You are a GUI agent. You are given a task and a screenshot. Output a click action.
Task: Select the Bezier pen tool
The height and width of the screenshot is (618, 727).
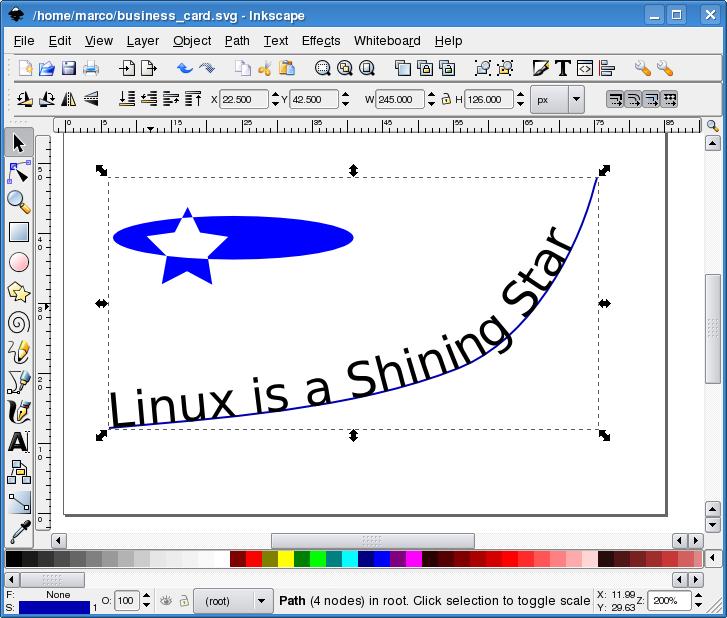pos(19,382)
